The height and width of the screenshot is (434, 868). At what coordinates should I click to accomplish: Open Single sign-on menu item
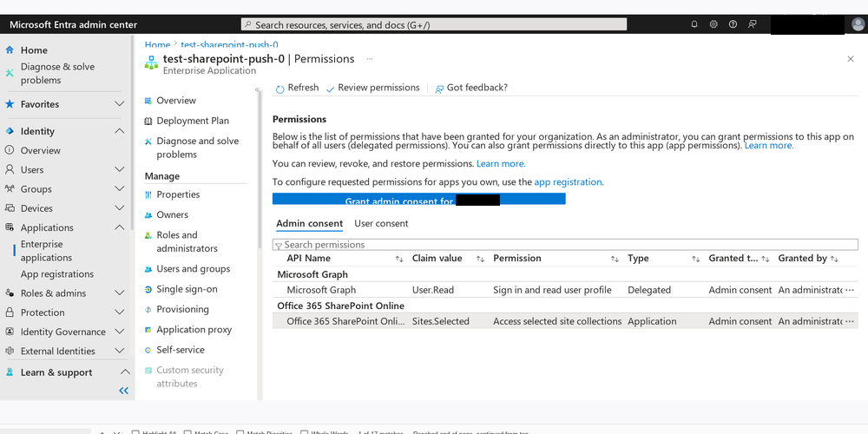[187, 289]
